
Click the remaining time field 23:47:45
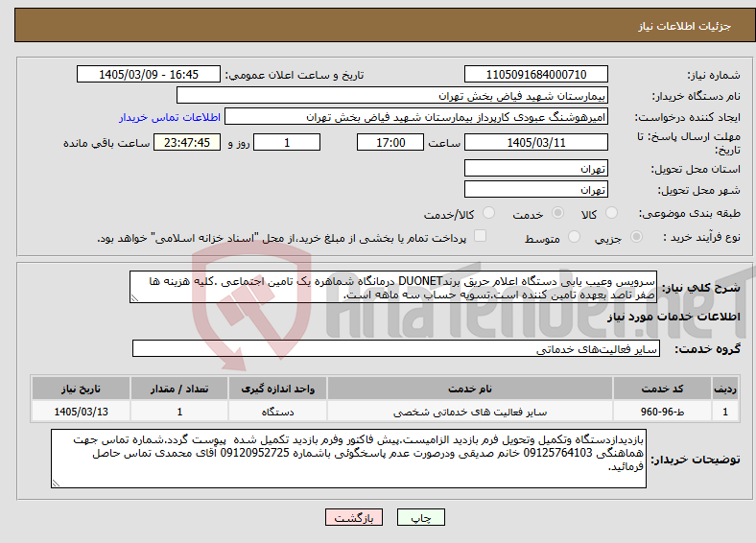(x=187, y=142)
